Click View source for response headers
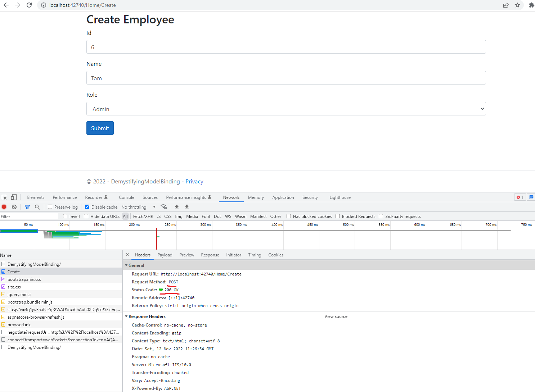The image size is (535, 392). (x=336, y=316)
